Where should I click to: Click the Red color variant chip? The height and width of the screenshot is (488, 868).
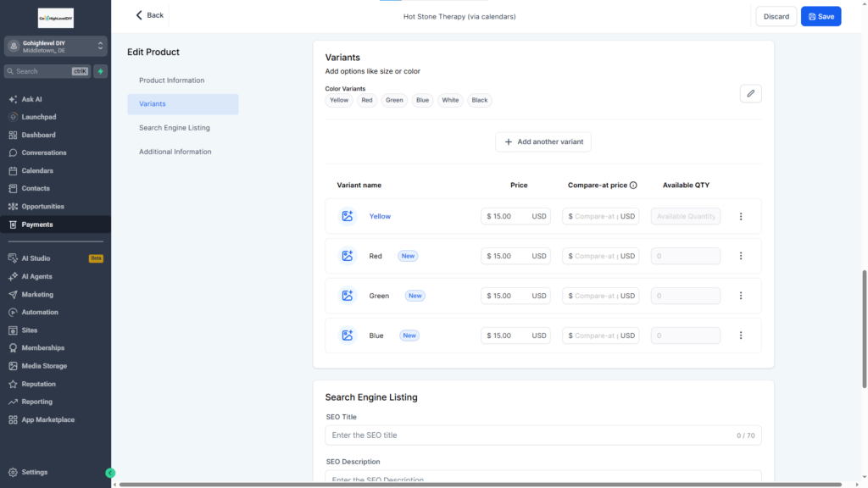(367, 100)
